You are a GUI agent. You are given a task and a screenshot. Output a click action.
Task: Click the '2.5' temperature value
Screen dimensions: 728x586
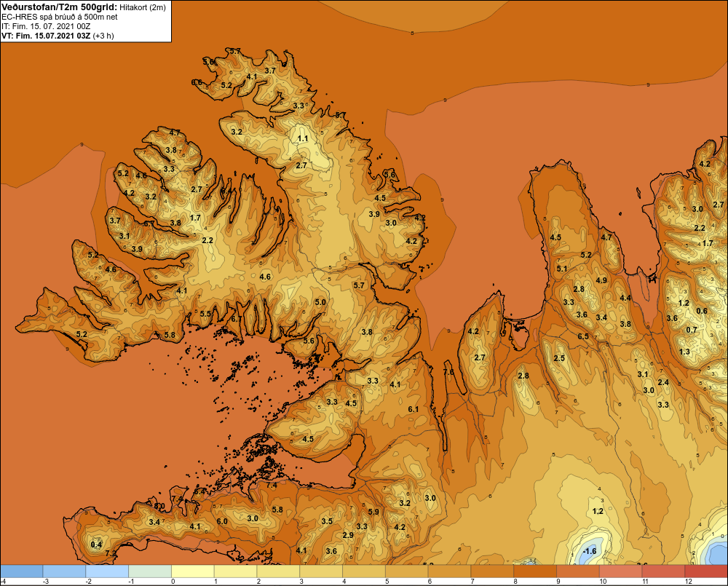pos(559,358)
